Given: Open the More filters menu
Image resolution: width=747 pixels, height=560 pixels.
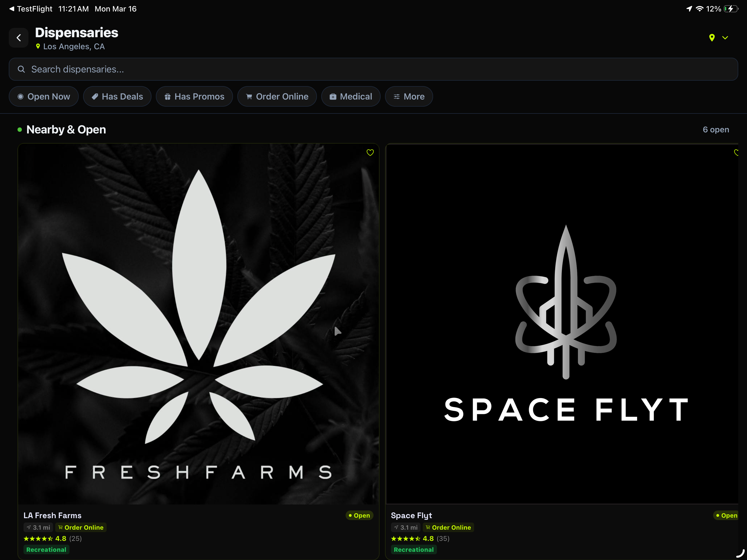Looking at the screenshot, I should pos(409,97).
